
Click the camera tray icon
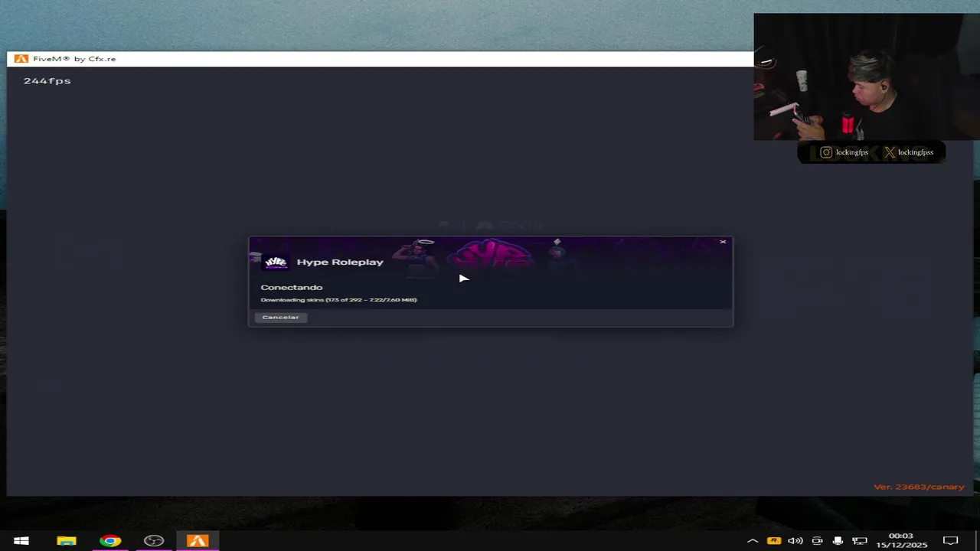click(x=817, y=541)
